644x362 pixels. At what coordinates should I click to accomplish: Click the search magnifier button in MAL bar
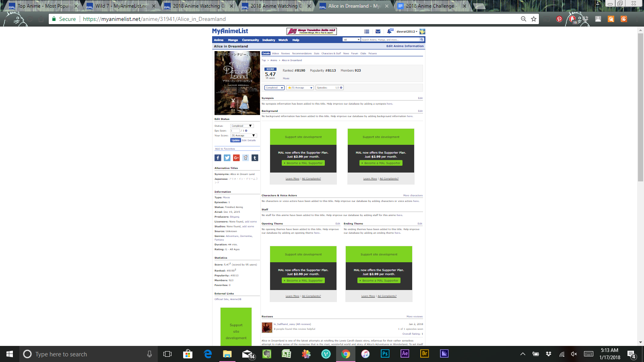pyautogui.click(x=421, y=40)
